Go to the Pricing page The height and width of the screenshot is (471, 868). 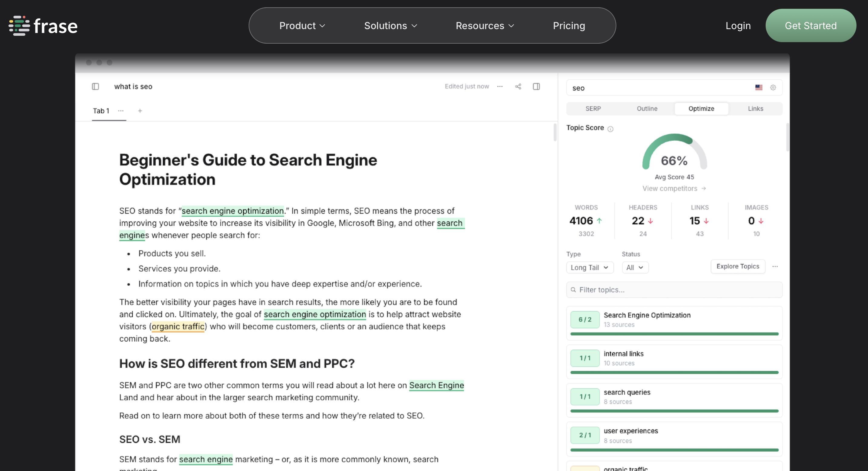[569, 26]
